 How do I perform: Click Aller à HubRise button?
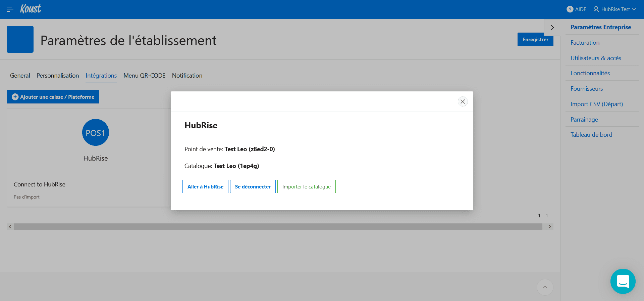(205, 186)
